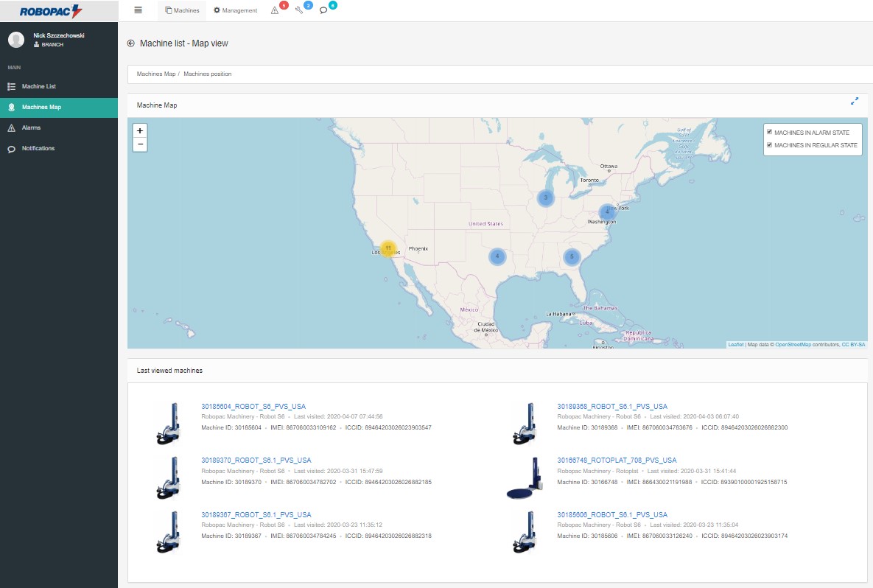
Task: Expand the cluster marker near Washington
Action: click(x=606, y=209)
